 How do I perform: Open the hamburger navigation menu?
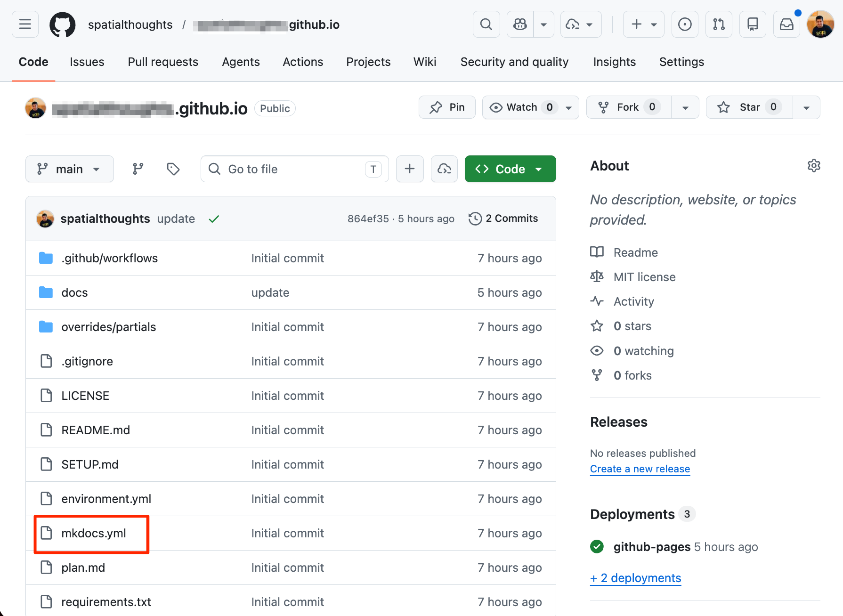pyautogui.click(x=25, y=24)
